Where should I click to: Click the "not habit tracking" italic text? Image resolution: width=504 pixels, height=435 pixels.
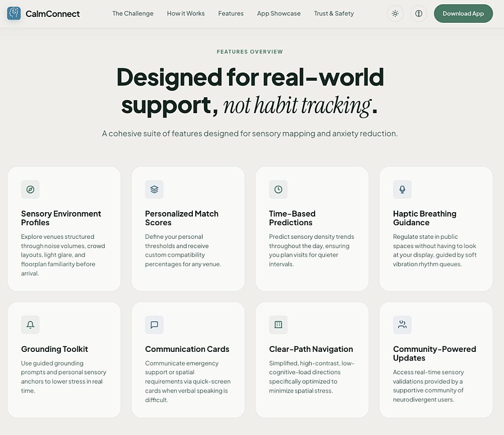coord(297,105)
